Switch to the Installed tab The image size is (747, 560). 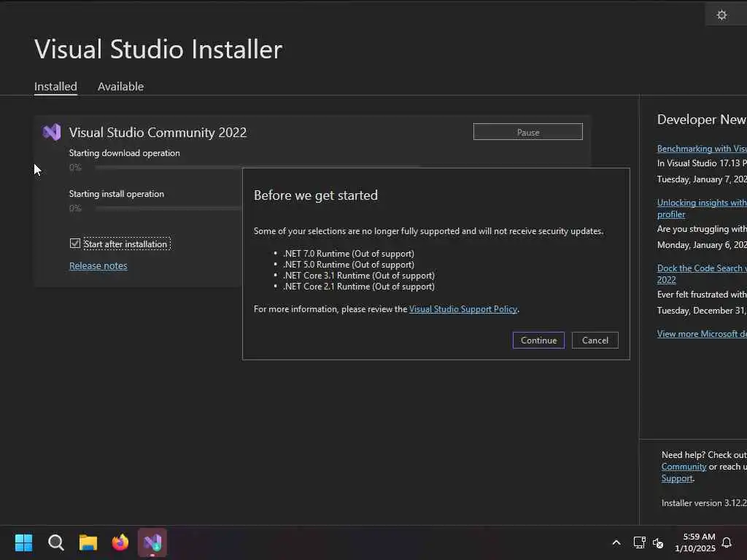55,87
